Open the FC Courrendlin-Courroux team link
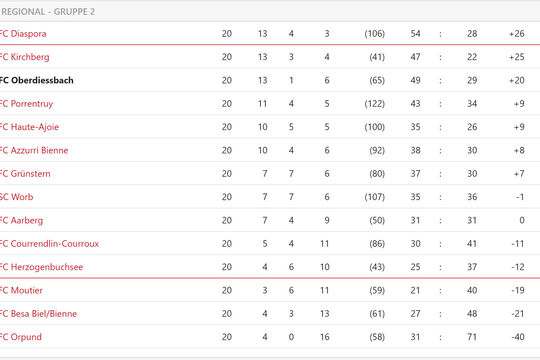Viewport: 540px width, 360px height. tap(49, 244)
